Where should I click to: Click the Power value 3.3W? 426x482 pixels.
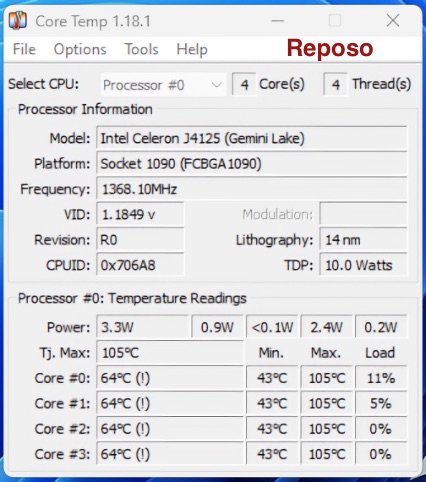[143, 327]
